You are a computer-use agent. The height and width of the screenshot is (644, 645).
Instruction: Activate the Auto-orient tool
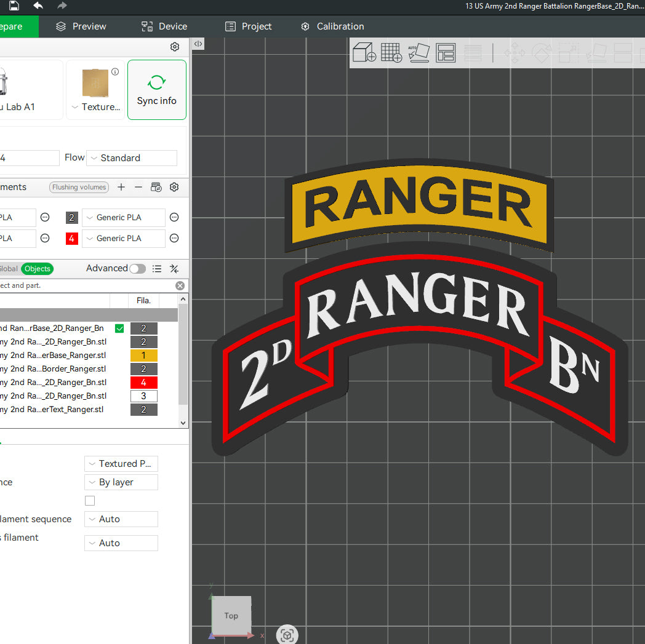[x=419, y=53]
